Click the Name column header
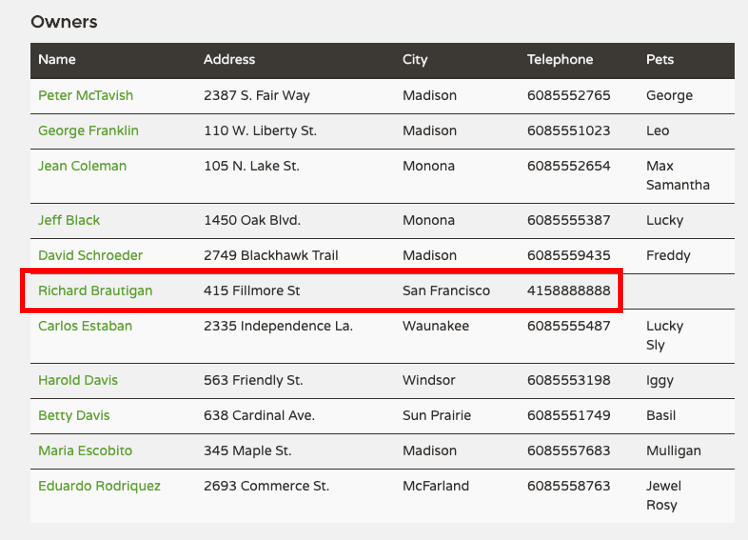 click(57, 60)
